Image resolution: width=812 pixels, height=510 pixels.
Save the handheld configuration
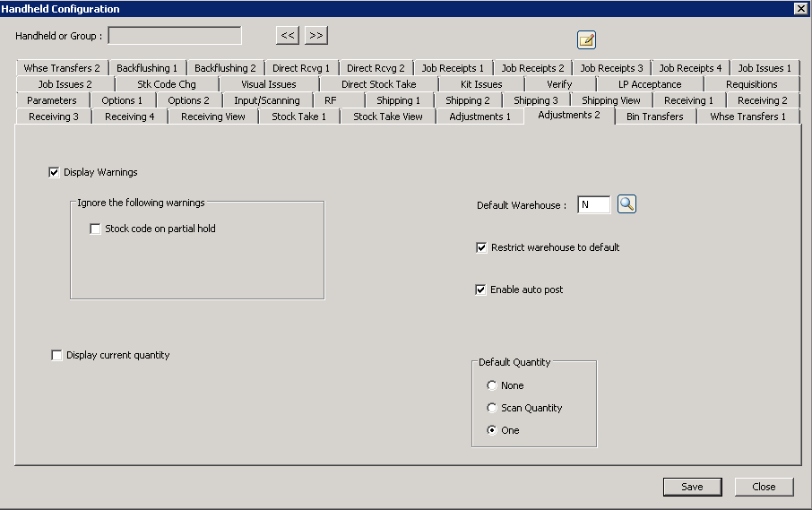692,487
